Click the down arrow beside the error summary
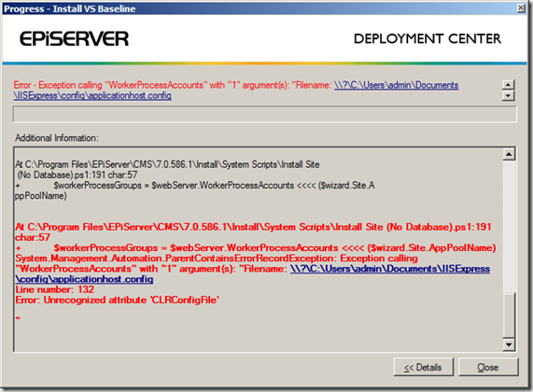 (x=508, y=96)
